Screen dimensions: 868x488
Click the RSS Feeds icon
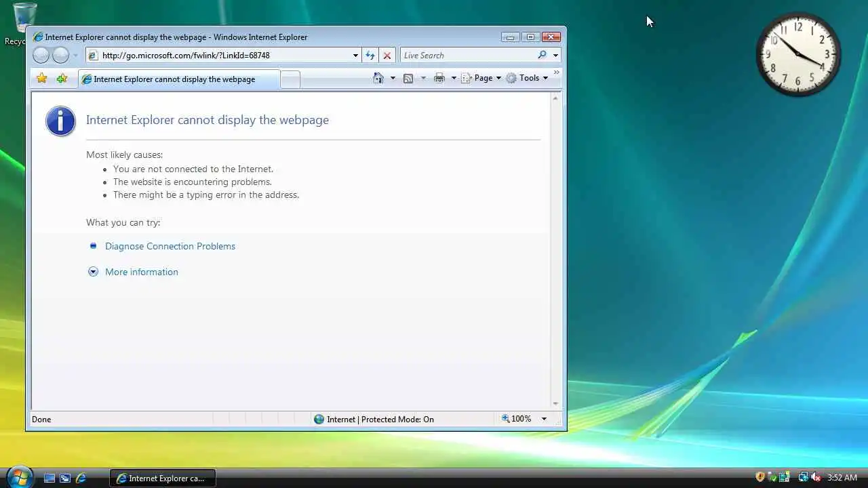(x=408, y=78)
